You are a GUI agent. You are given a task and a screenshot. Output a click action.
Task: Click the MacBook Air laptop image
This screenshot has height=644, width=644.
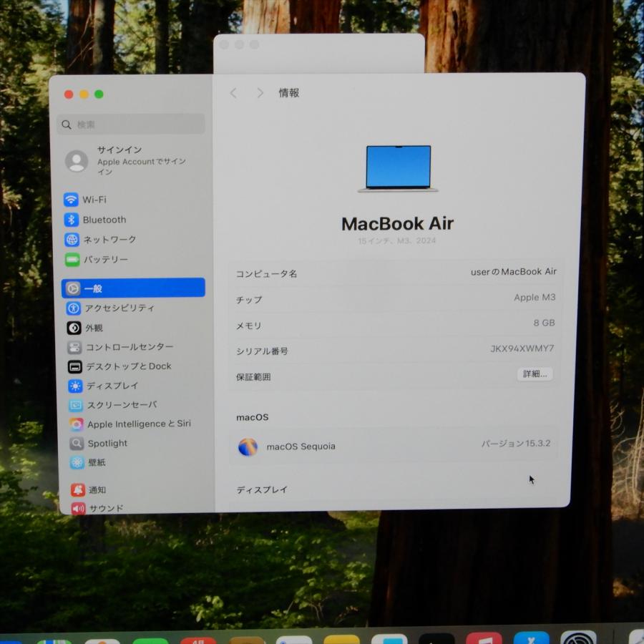click(398, 169)
